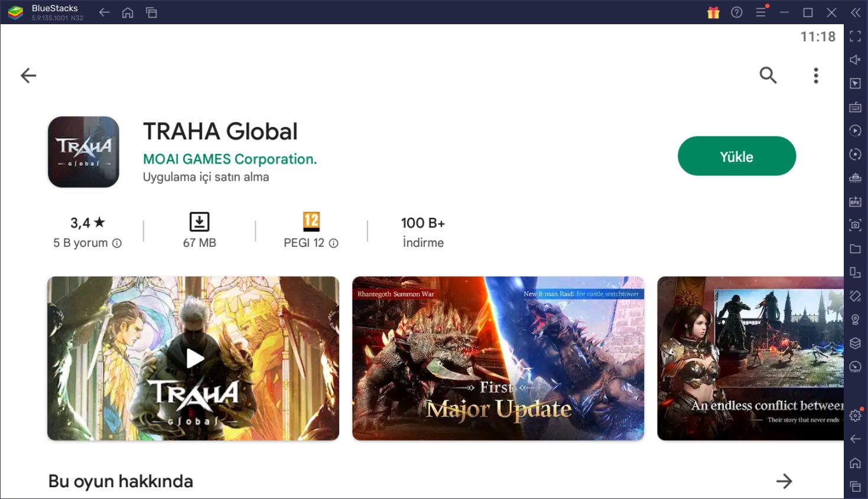Open the gift rewards icon

click(713, 12)
